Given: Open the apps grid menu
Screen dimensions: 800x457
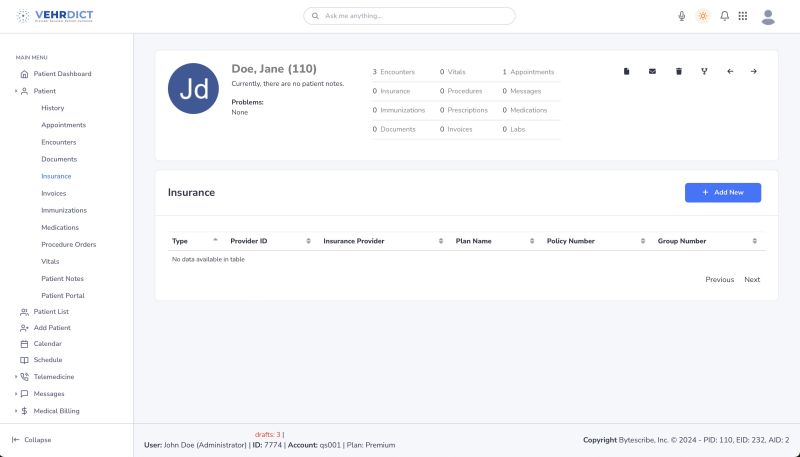Looking at the screenshot, I should click(743, 16).
